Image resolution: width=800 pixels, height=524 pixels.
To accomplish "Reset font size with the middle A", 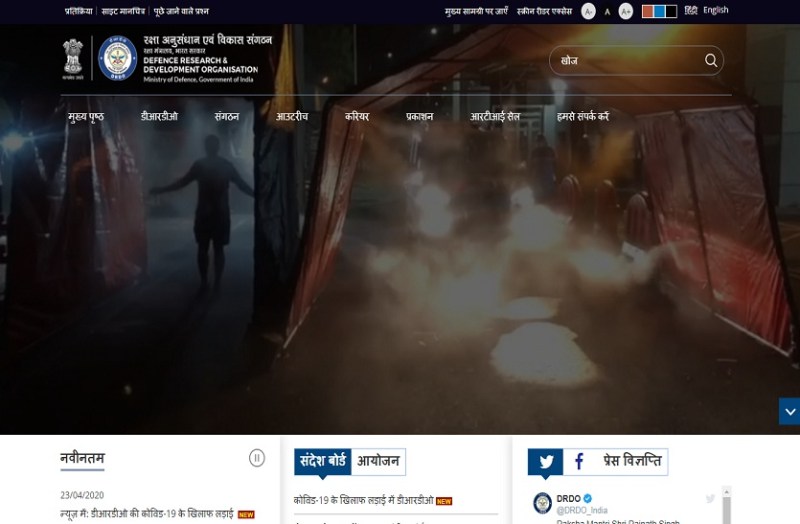I will tap(607, 11).
